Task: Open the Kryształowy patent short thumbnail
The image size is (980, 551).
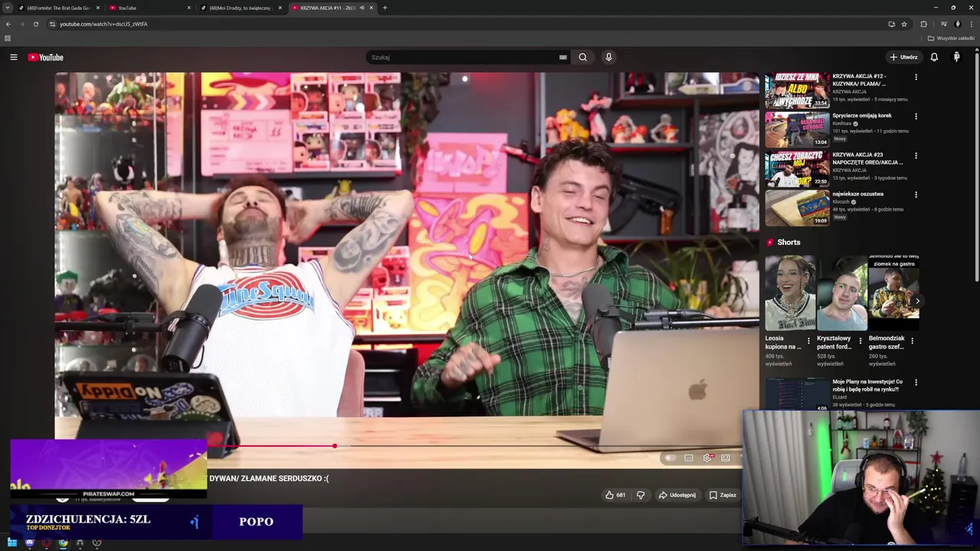Action: (841, 292)
